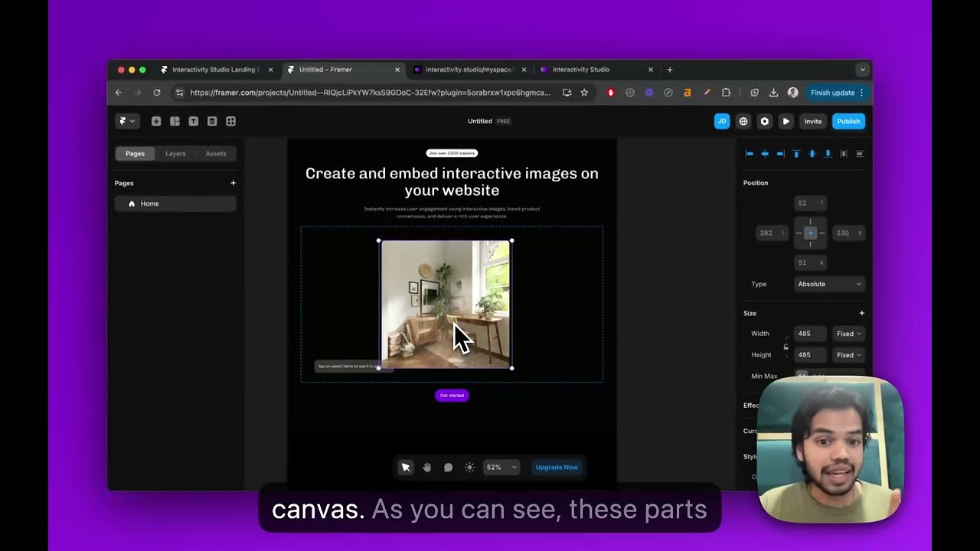980x551 pixels.
Task: Click the browser address bar URL
Action: tap(370, 93)
